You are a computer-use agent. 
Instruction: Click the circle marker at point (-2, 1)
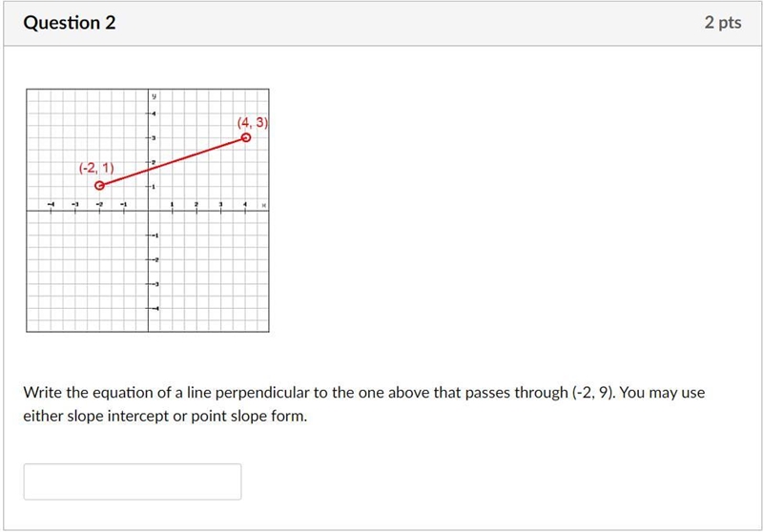(99, 185)
